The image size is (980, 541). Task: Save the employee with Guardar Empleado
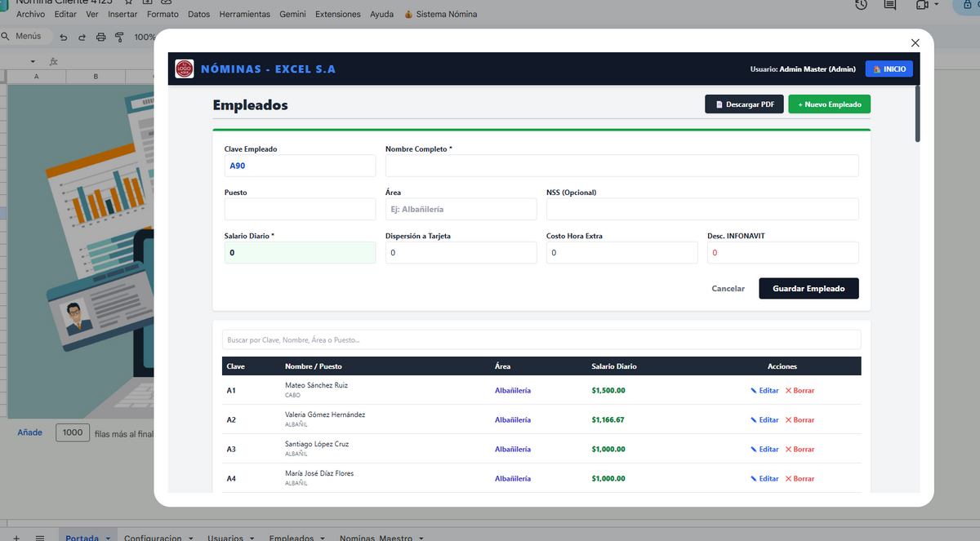(x=808, y=289)
